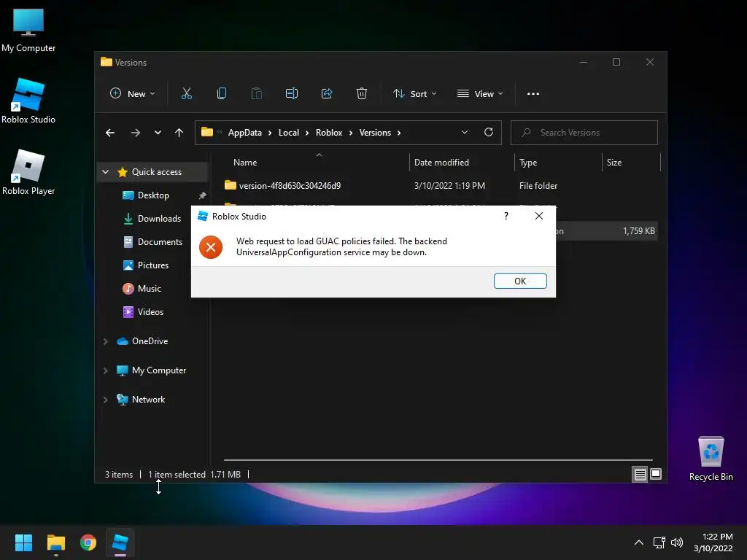
Task: Click the network icon in system tray
Action: coord(659,542)
